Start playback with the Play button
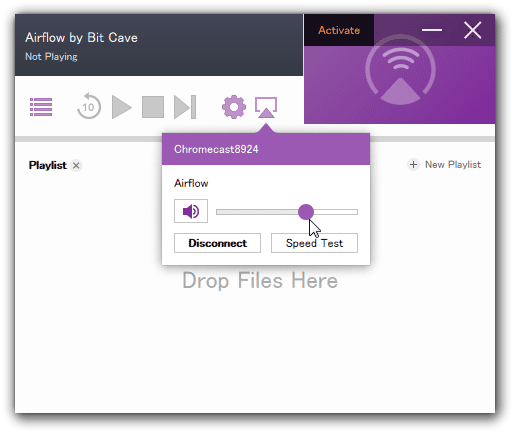 [121, 107]
